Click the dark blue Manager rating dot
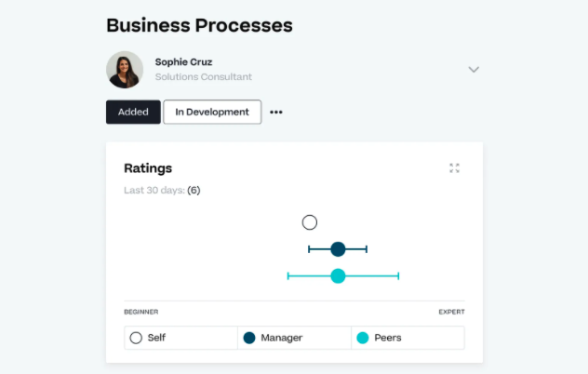This screenshot has width=588, height=374. tap(338, 249)
